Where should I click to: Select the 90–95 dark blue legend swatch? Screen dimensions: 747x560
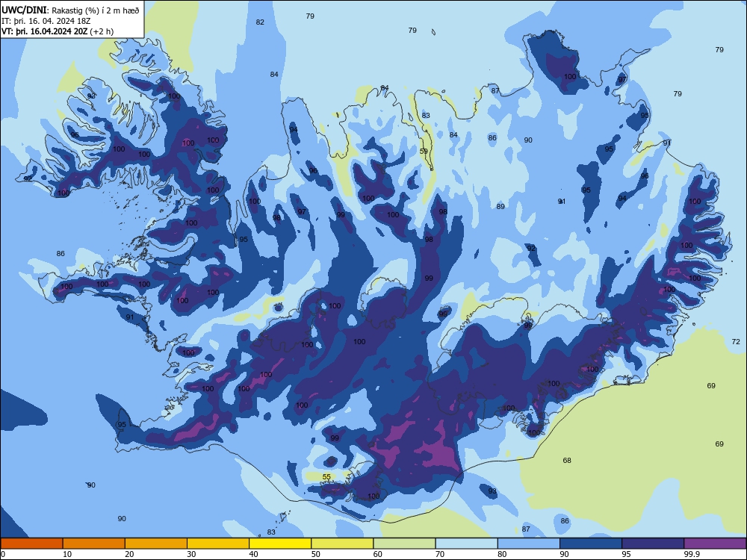pyautogui.click(x=591, y=544)
